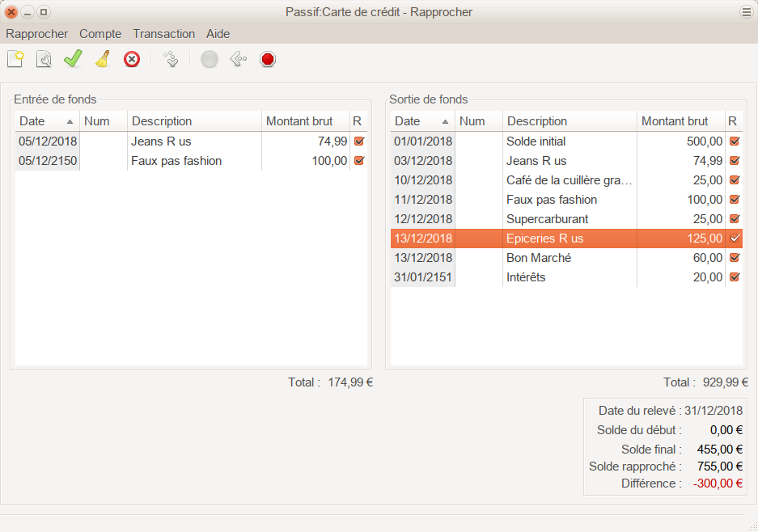The height and width of the screenshot is (532, 758).
Task: Untick the R box for 74,99 entry in Entrée de fonds
Action: point(359,141)
